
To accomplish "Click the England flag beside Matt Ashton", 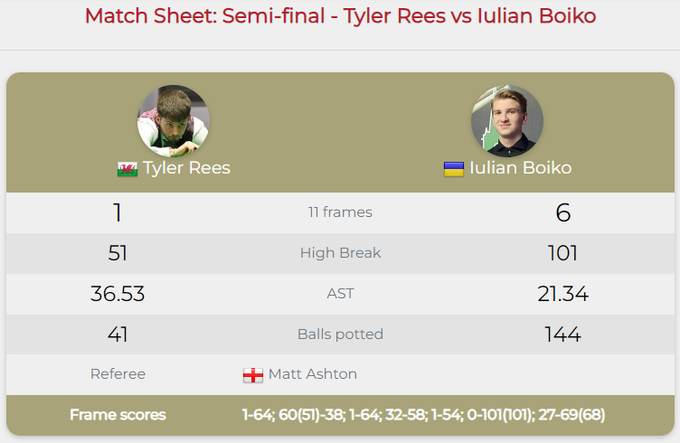I will pos(253,375).
